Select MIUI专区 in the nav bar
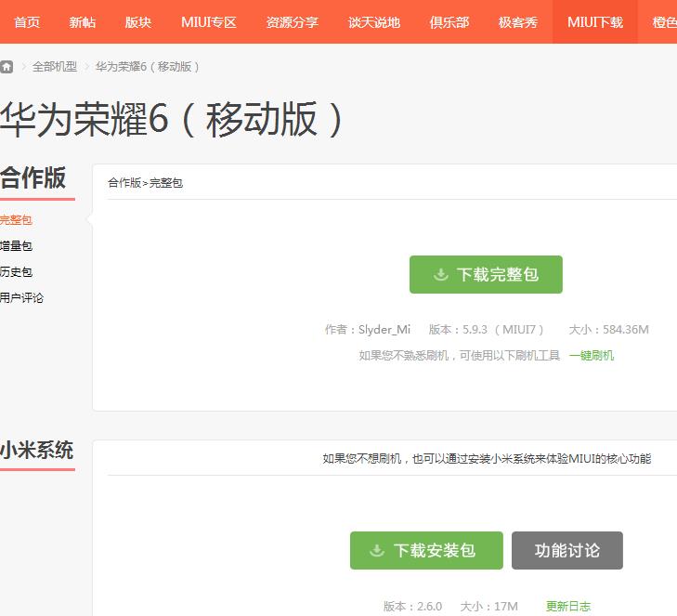Screen dimensions: 677x616 pyautogui.click(x=209, y=22)
